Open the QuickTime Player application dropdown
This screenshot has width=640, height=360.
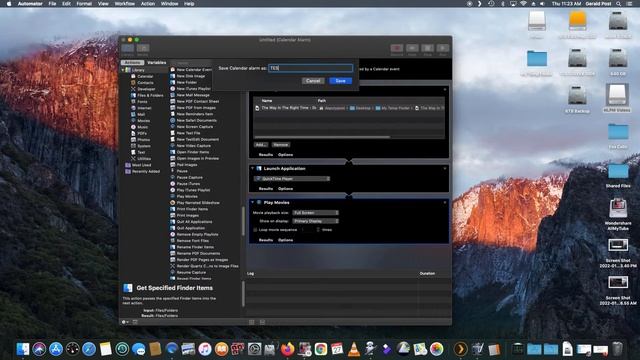pos(291,178)
